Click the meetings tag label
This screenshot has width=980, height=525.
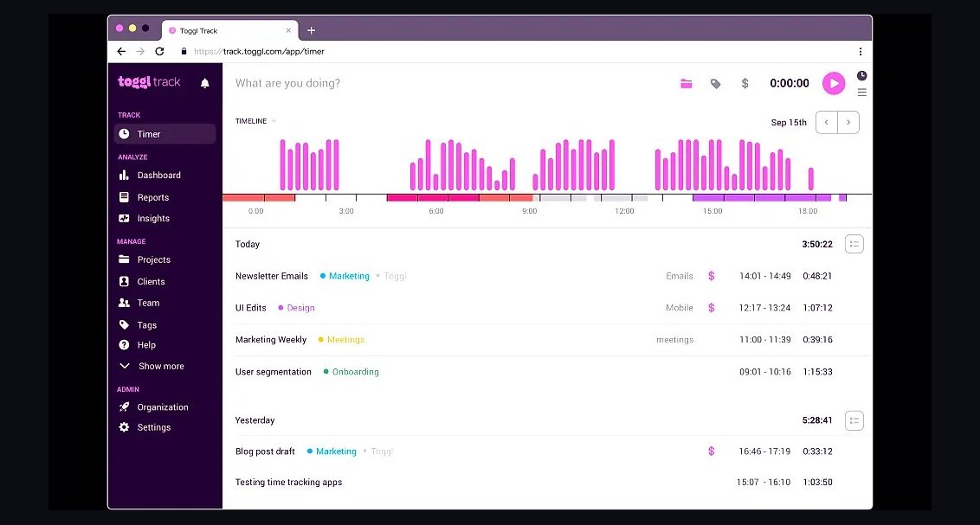[x=675, y=340]
